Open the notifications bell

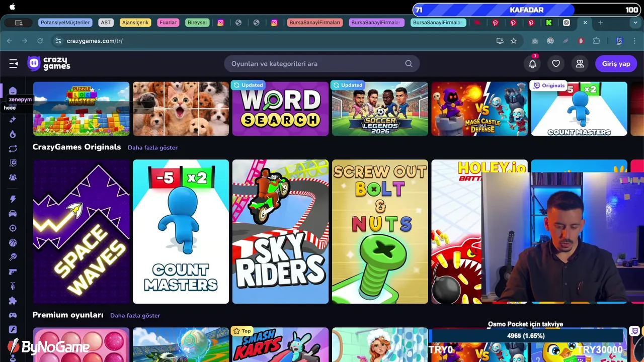click(532, 64)
